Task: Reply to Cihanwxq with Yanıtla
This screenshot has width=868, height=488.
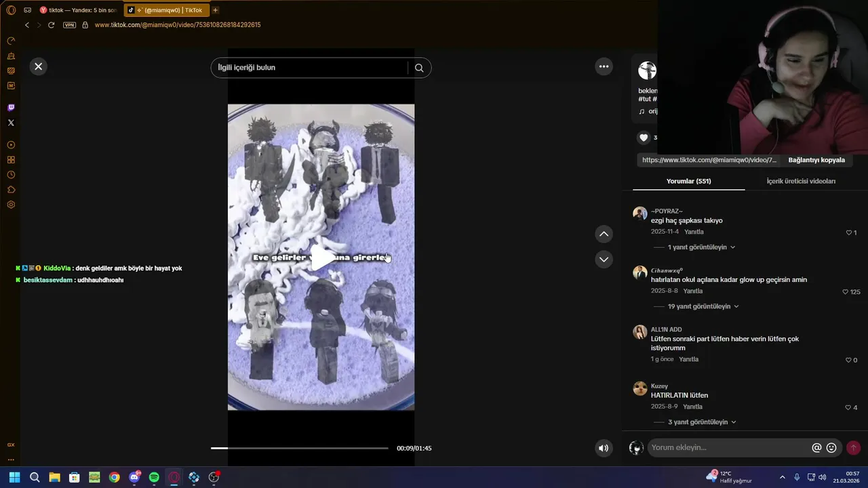Action: [693, 291]
